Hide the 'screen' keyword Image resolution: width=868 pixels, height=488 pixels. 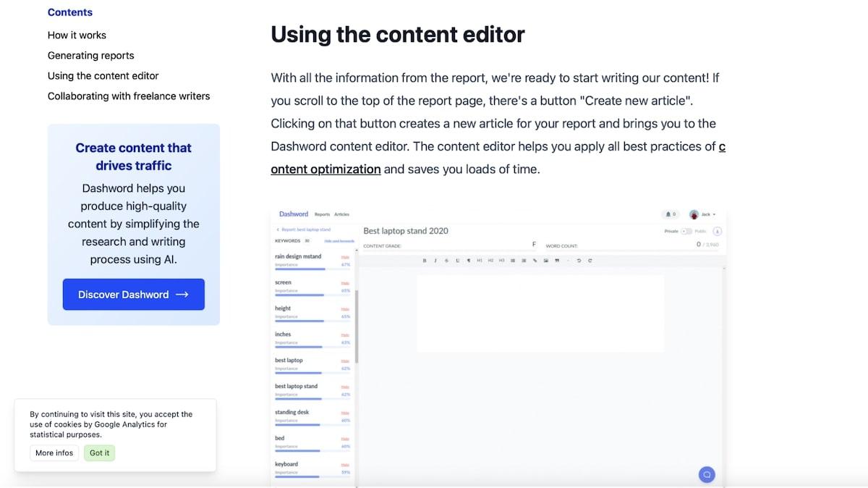tap(345, 283)
